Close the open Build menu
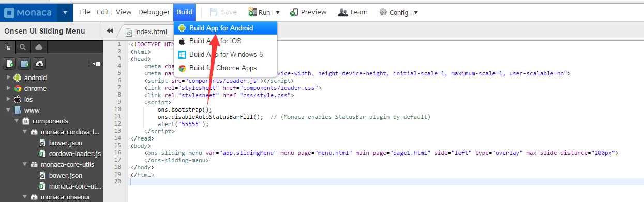Screen dimensions: 644x202 click(x=184, y=12)
